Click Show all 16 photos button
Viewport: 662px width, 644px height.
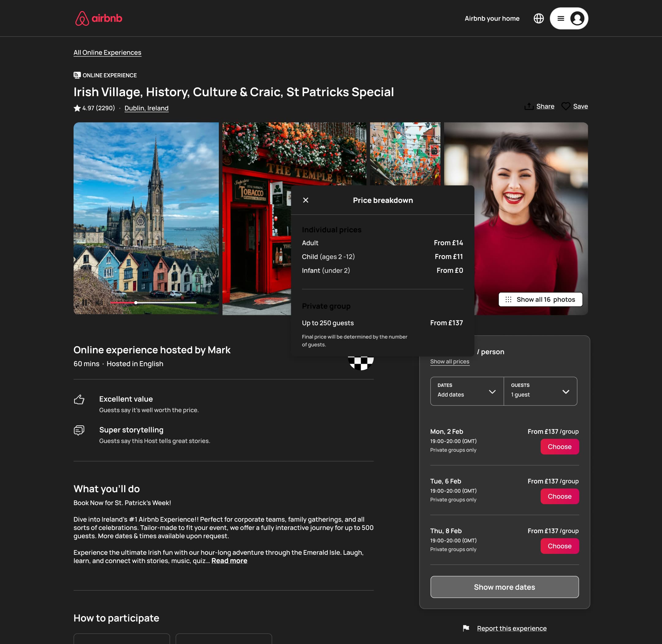(540, 299)
